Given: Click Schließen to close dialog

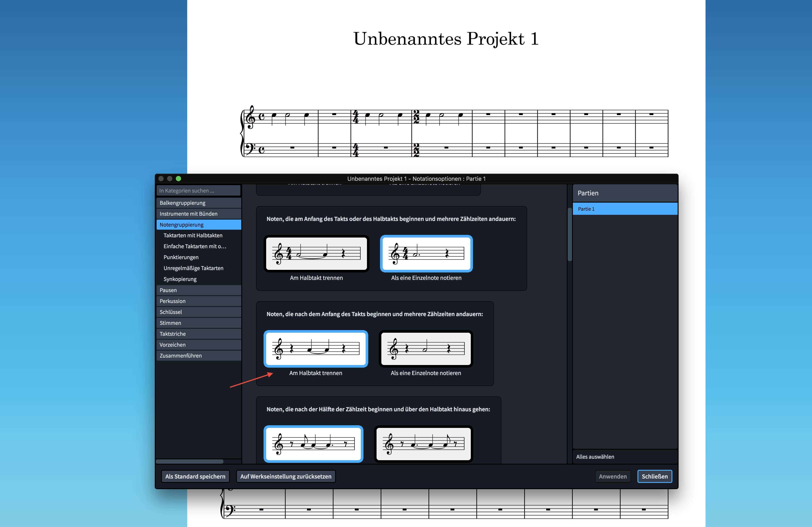Looking at the screenshot, I should tap(654, 477).
